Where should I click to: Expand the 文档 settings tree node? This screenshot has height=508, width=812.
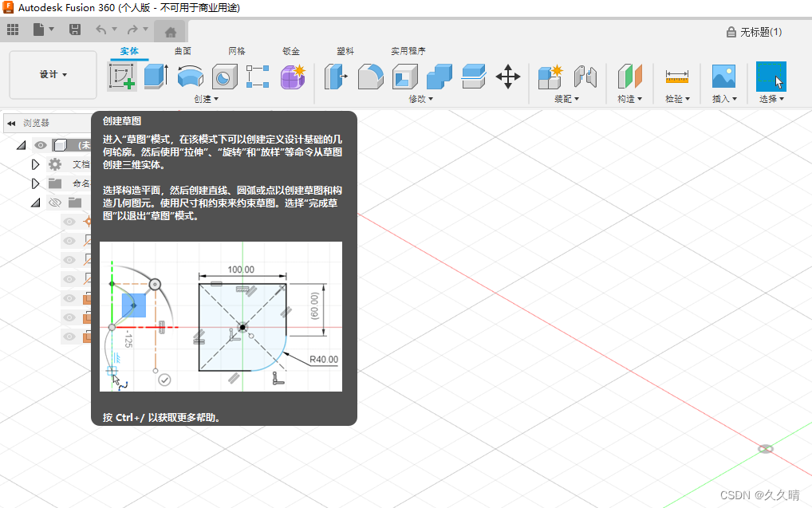[35, 164]
